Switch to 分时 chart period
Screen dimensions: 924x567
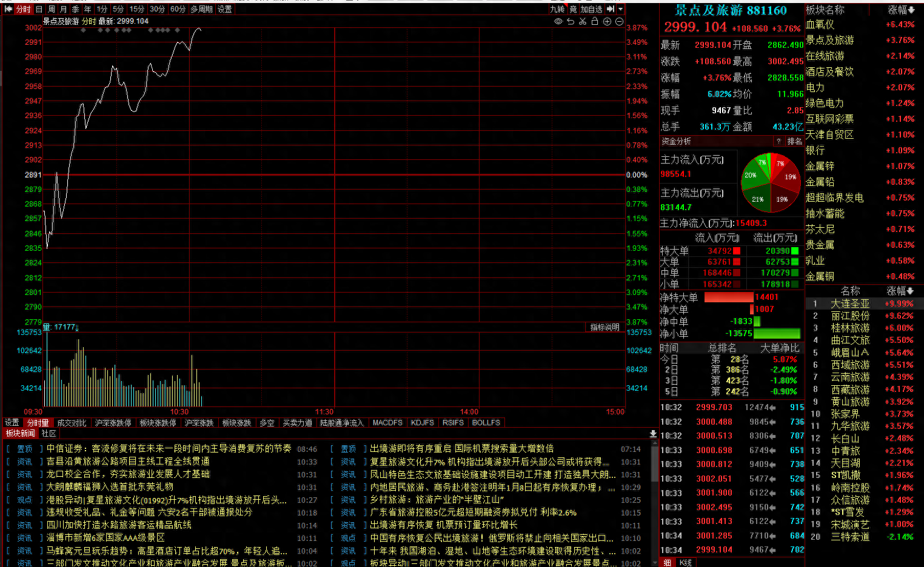[x=23, y=9]
